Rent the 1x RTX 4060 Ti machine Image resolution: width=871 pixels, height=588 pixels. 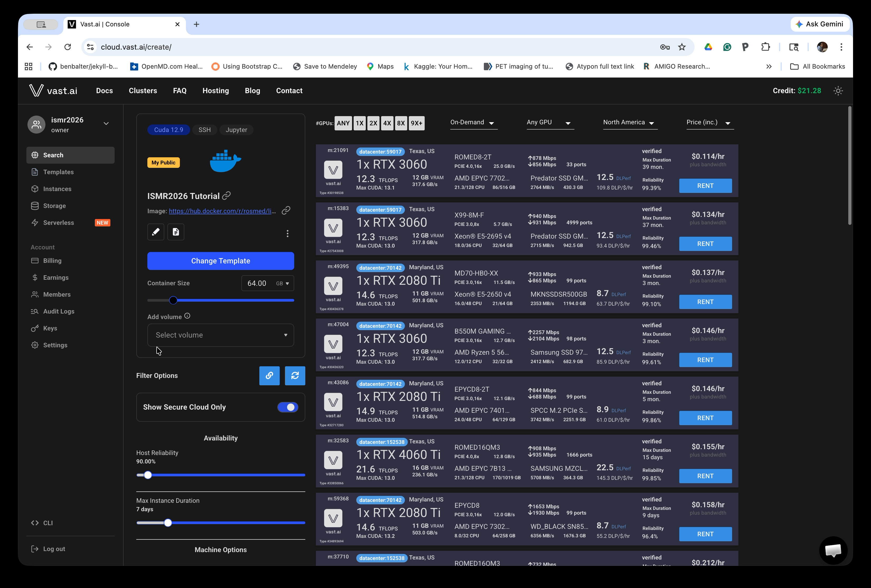[705, 476]
